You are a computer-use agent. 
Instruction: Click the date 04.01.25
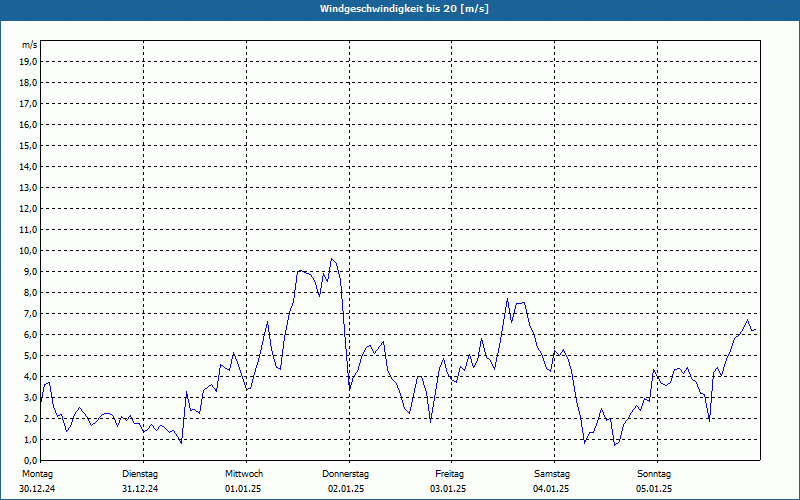point(551,489)
